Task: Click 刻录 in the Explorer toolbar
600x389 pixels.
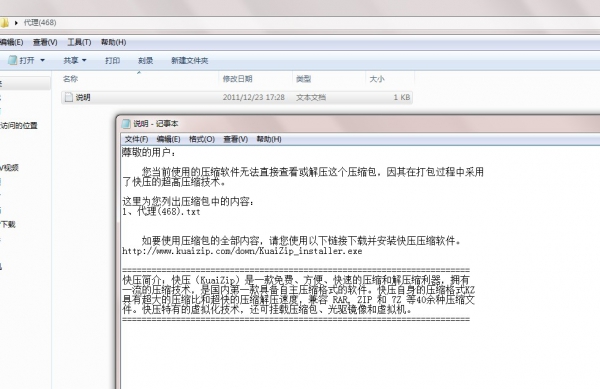Action: pos(145,60)
